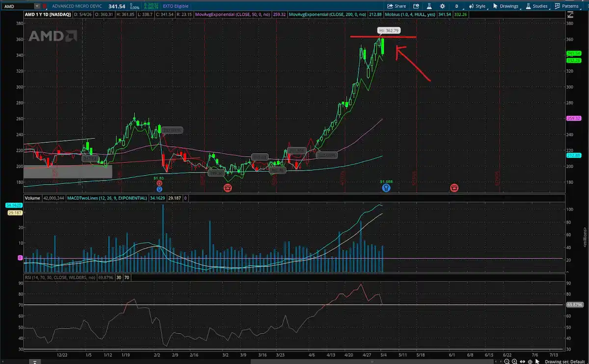This screenshot has height=364, width=589.
Task: Click the Share button in the top toolbar
Action: coord(396,6)
